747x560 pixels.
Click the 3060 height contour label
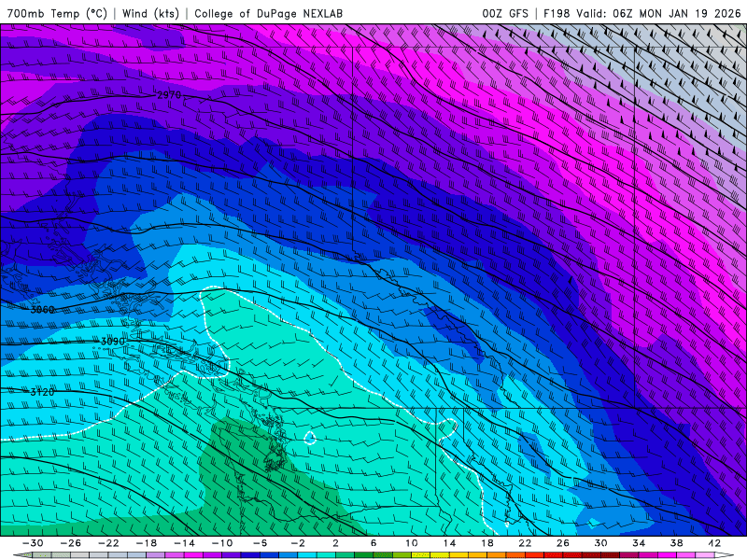[x=42, y=310]
